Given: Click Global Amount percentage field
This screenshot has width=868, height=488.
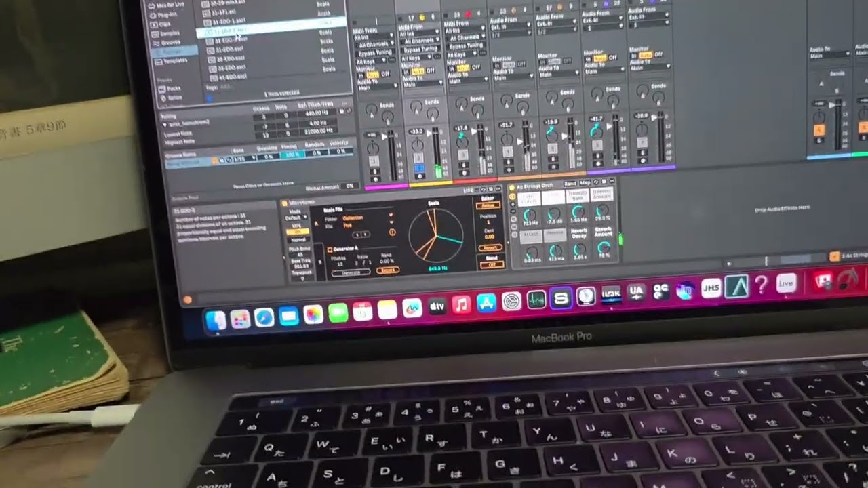Looking at the screenshot, I should (x=349, y=186).
